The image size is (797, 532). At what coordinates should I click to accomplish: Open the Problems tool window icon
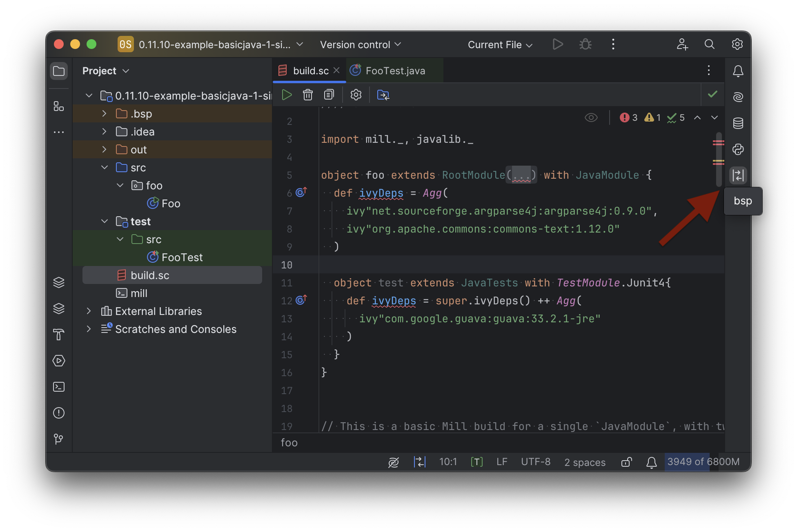click(59, 413)
